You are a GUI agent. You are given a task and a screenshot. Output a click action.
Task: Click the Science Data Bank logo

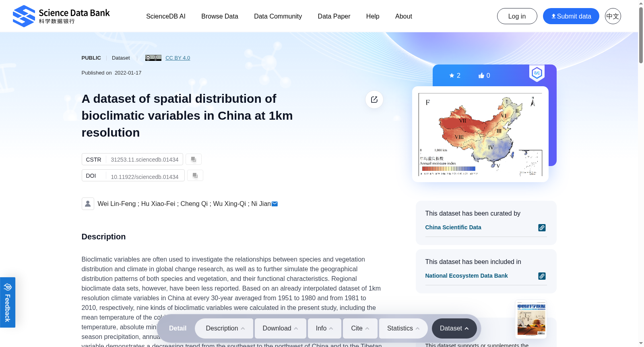[61, 16]
